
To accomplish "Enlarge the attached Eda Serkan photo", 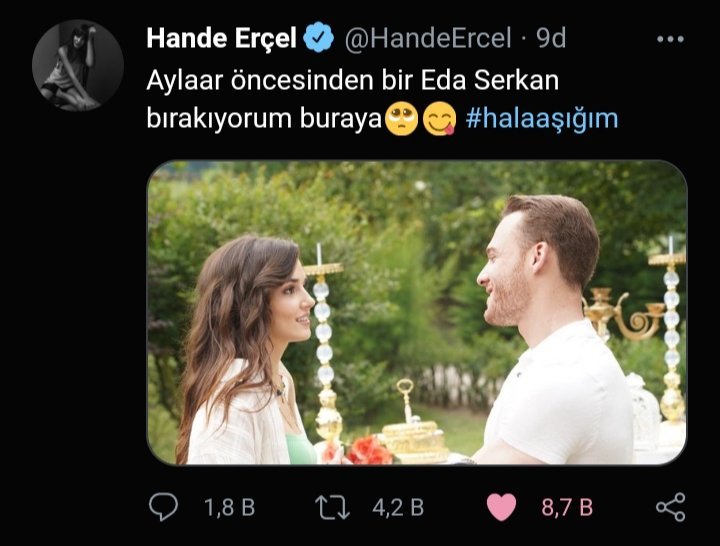I will pos(417,313).
